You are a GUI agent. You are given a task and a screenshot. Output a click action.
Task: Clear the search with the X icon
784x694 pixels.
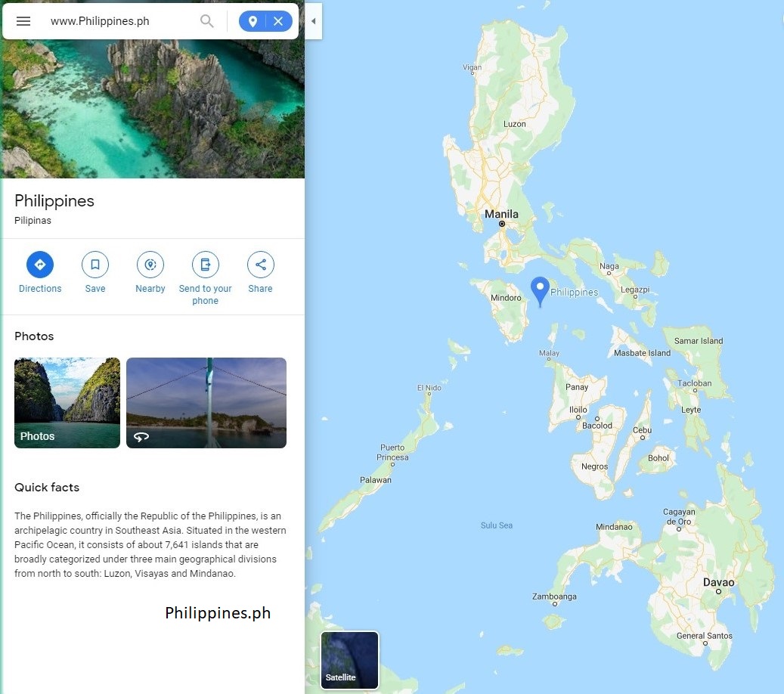coord(278,21)
